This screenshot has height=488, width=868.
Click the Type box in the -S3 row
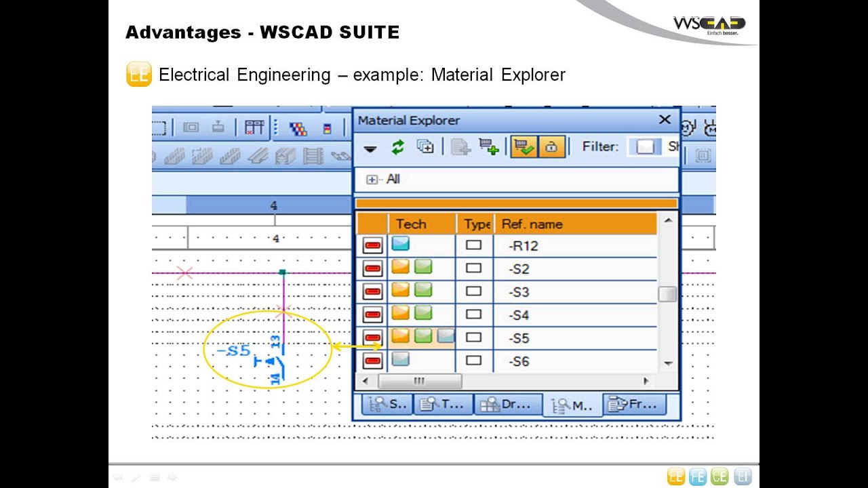473,291
